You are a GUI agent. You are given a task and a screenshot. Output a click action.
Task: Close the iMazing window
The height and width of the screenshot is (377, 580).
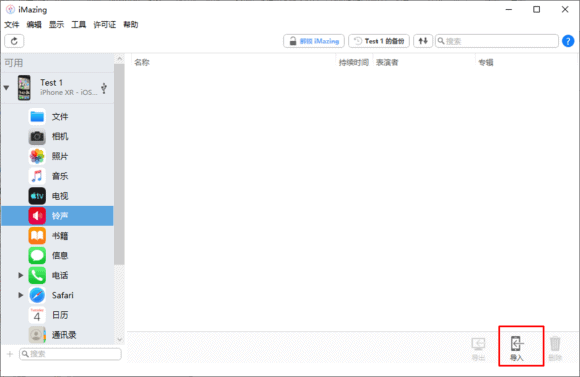[x=565, y=9]
